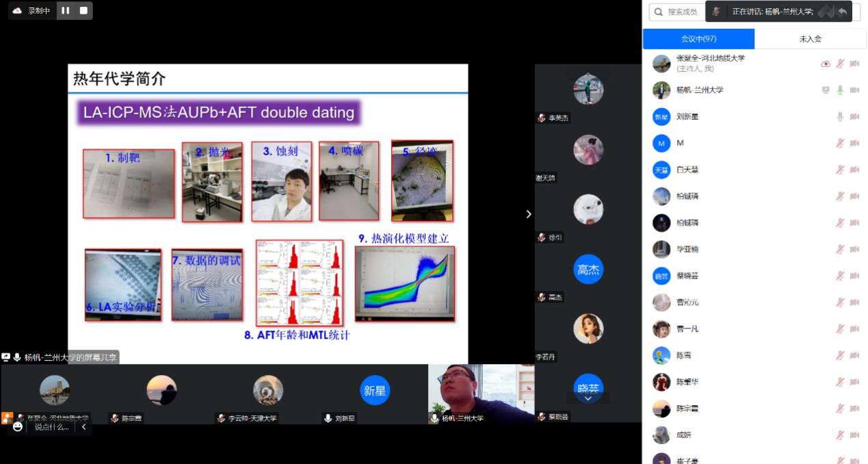Pause the cloud recording
Screen dimensions: 868x464
(66, 10)
